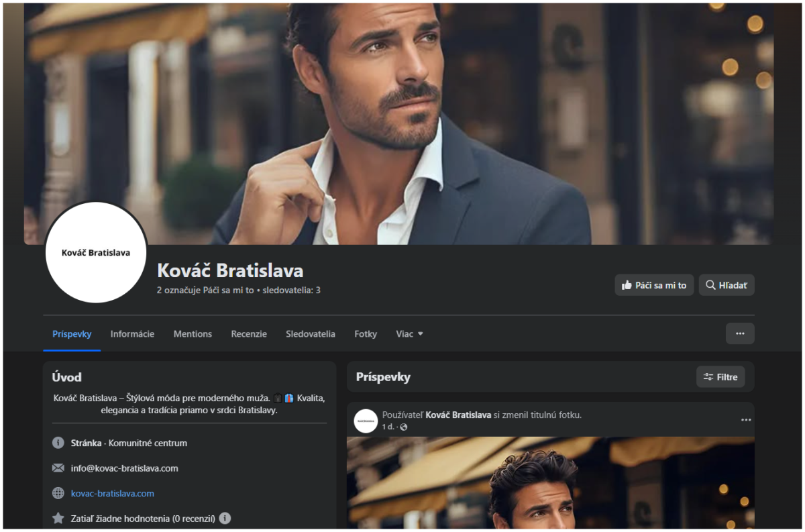Click the Kováč Bratislava name in post header
The height and width of the screenshot is (532, 805).
pos(458,415)
